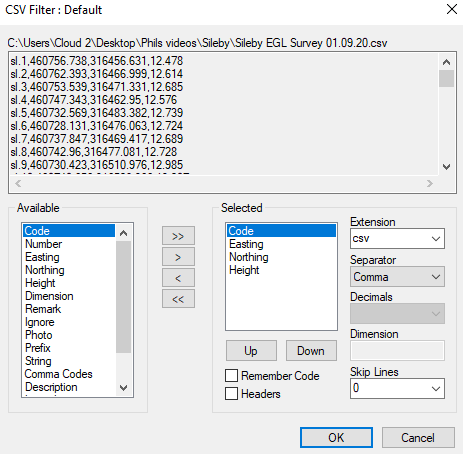The width and height of the screenshot is (463, 454).
Task: Click the preview pane scroll down arrow
Action: tap(446, 166)
